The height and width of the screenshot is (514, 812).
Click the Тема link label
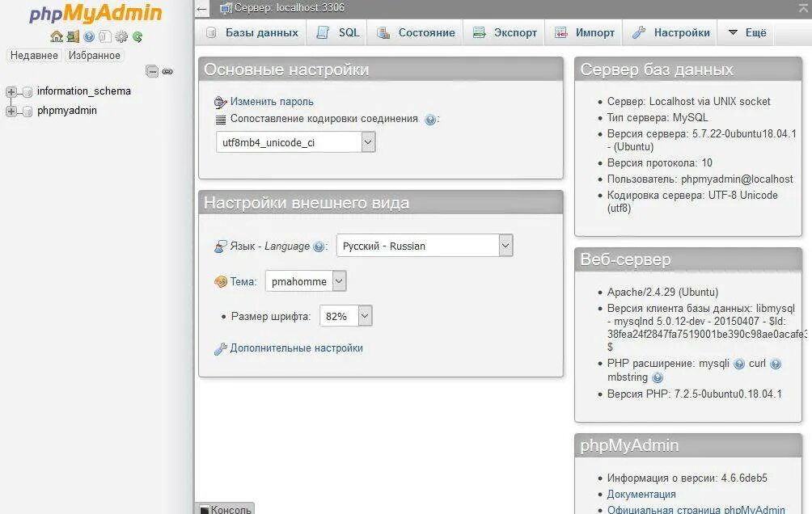click(243, 281)
